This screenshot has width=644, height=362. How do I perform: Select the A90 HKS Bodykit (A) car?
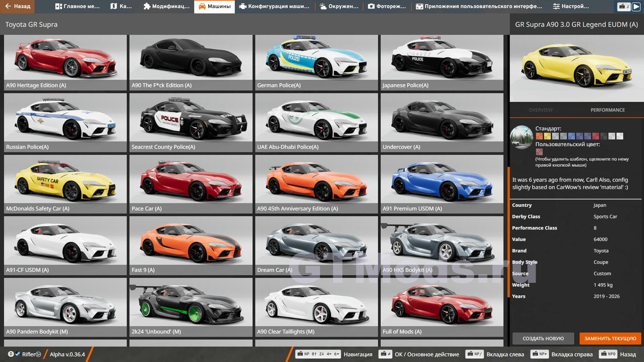(442, 246)
